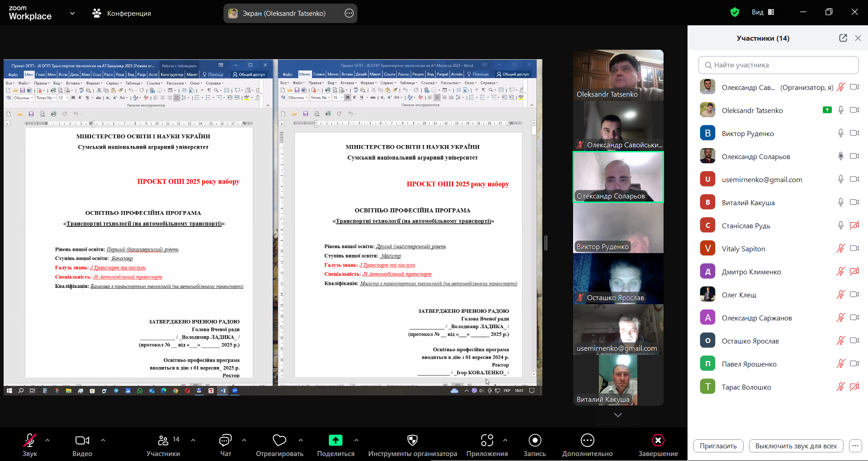The width and height of the screenshot is (868, 461).
Task: Open the React hearts icon
Action: pyautogui.click(x=279, y=441)
